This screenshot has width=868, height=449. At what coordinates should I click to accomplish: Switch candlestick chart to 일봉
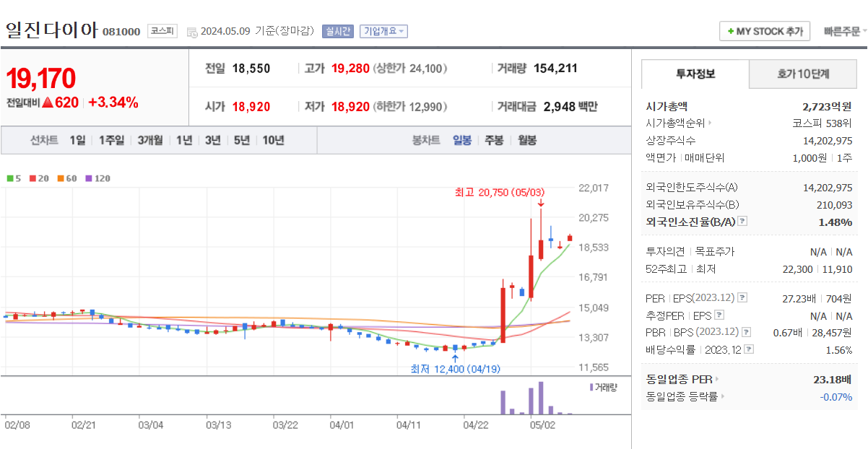tap(462, 140)
